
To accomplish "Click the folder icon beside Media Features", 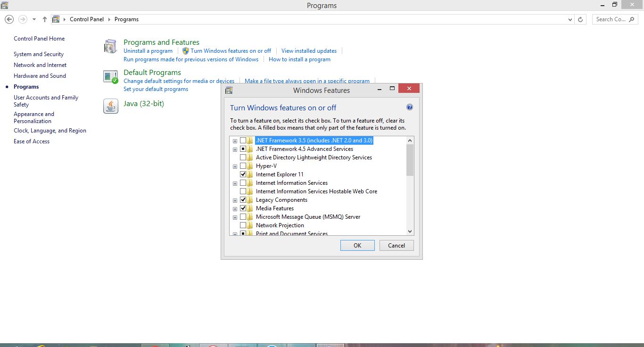I will click(x=250, y=208).
